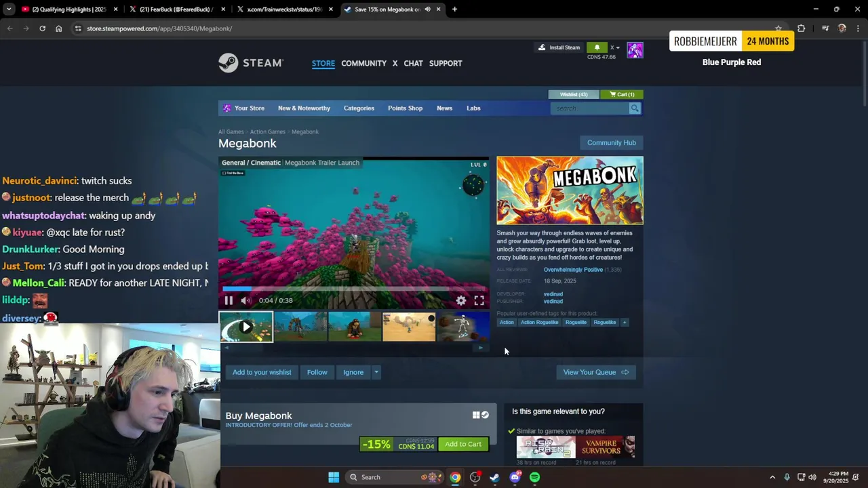Go to the STORE section
Image resolution: width=868 pixels, height=488 pixels.
(x=323, y=64)
